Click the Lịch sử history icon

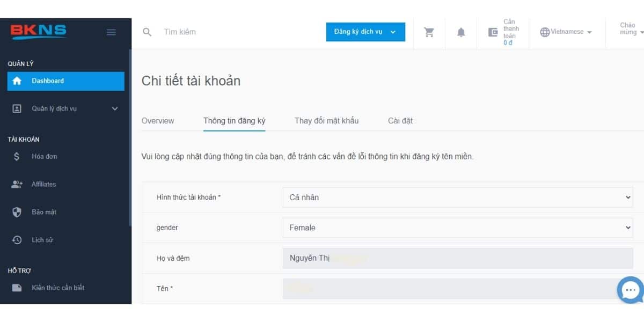point(17,240)
